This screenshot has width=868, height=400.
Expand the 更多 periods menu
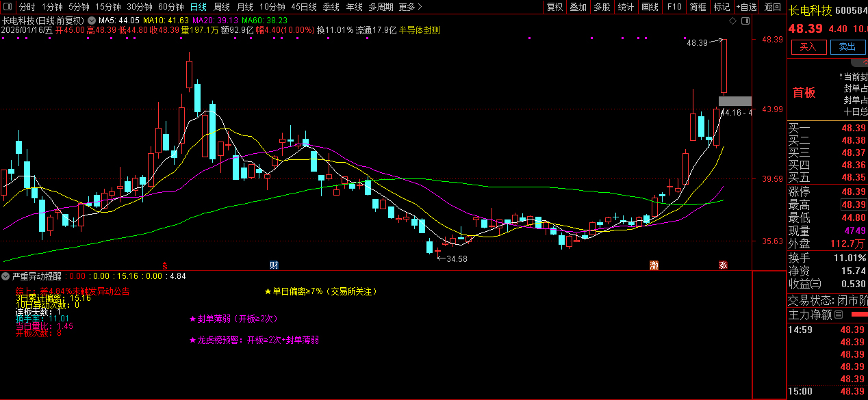[x=409, y=7]
